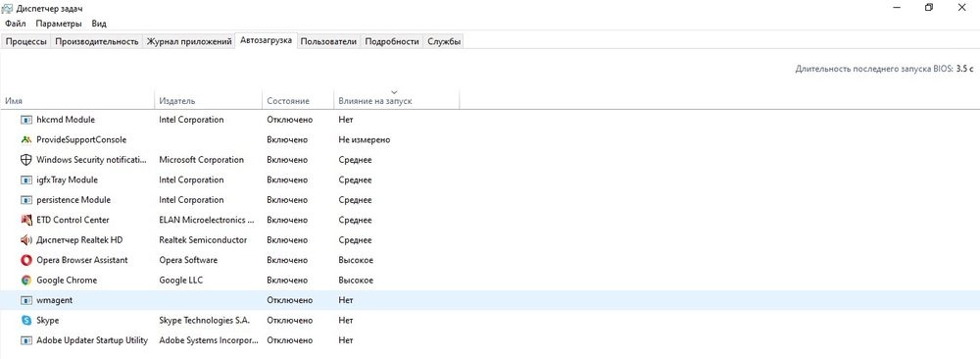
Task: Switch to the Пользователи tab
Action: (x=328, y=41)
